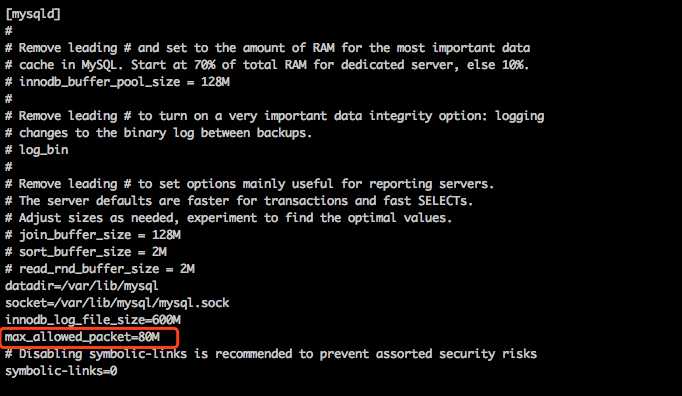Click the word MySQL in cache comment

(100, 65)
